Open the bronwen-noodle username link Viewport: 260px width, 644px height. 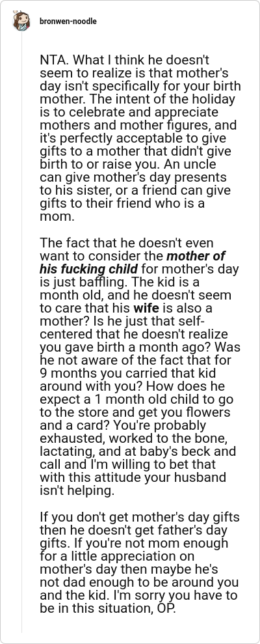click(68, 21)
